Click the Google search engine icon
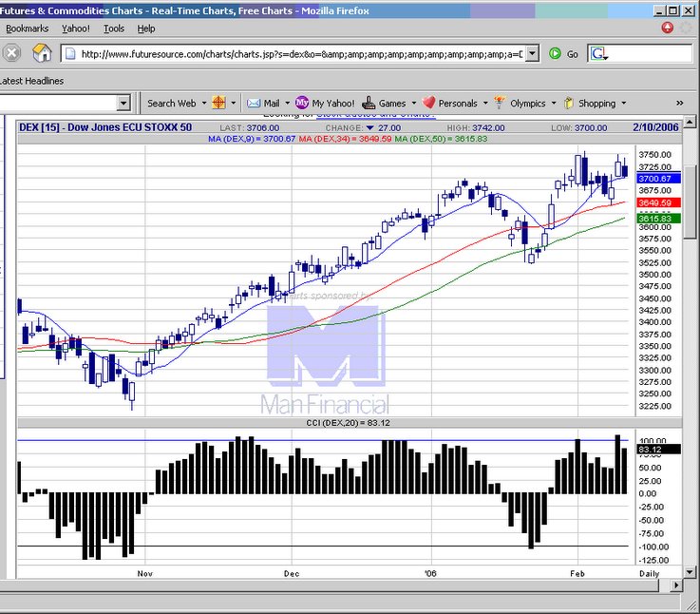Screen dimensions: 700x614 pyautogui.click(x=598, y=54)
